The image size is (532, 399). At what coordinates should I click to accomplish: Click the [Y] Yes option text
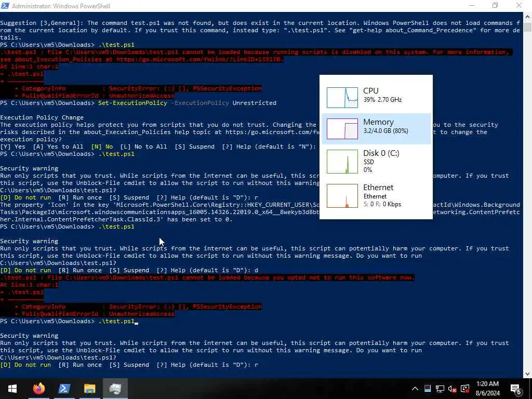coord(12,147)
